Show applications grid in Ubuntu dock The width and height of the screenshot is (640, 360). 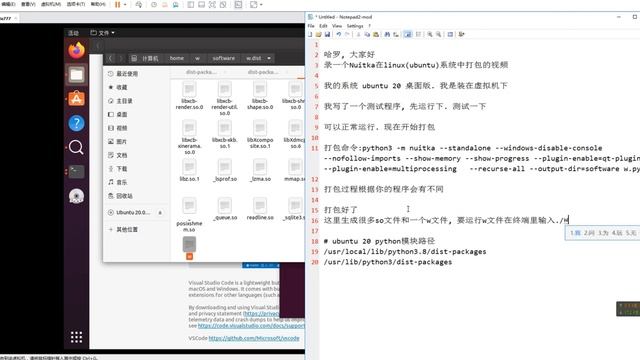pos(76,337)
